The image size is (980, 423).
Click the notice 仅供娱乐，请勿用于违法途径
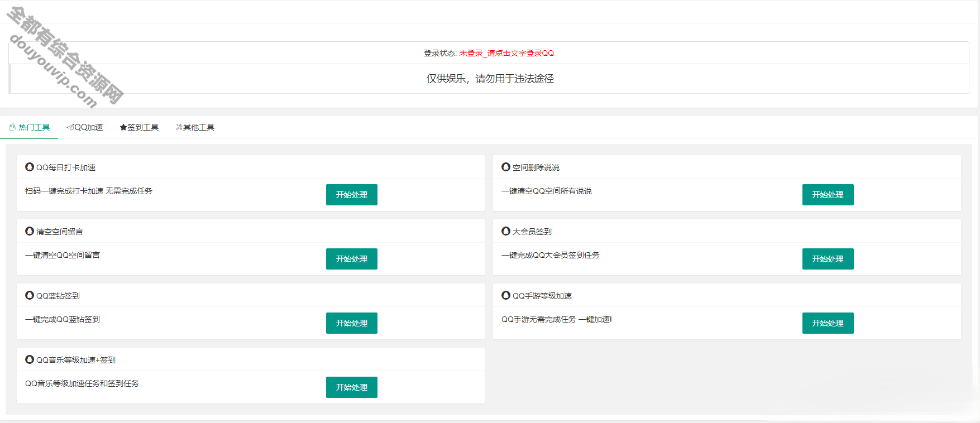[x=490, y=79]
